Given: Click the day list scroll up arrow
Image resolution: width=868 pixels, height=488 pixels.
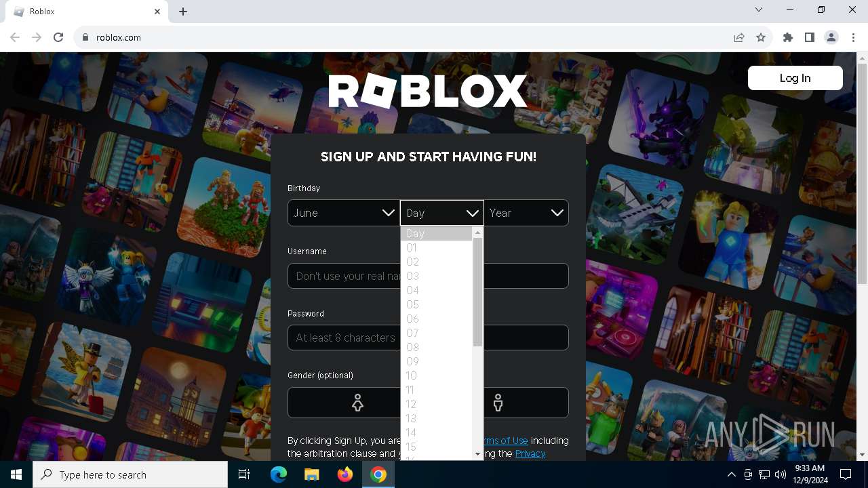Looking at the screenshot, I should pyautogui.click(x=477, y=232).
